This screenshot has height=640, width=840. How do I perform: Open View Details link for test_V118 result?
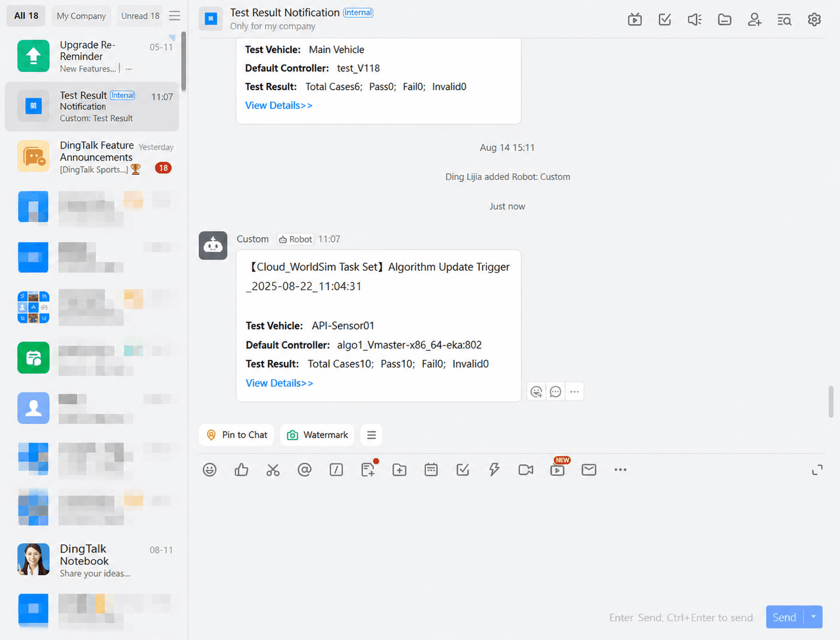(279, 105)
